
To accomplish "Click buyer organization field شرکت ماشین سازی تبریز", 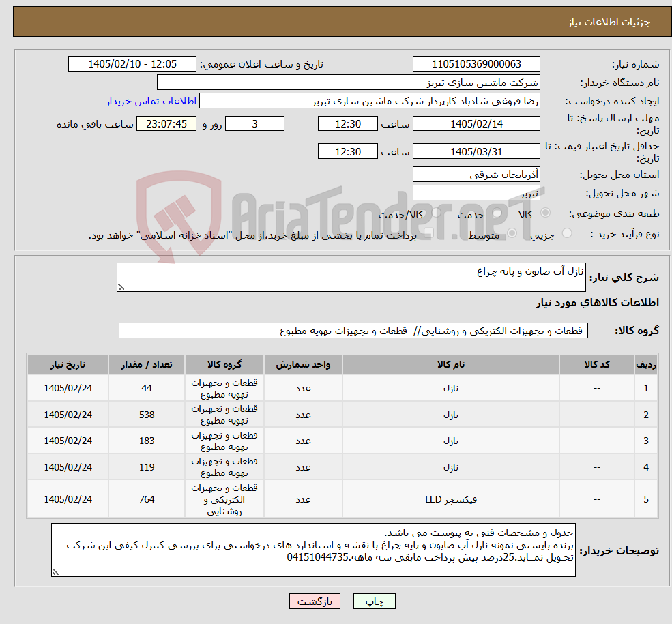I will (x=349, y=83).
